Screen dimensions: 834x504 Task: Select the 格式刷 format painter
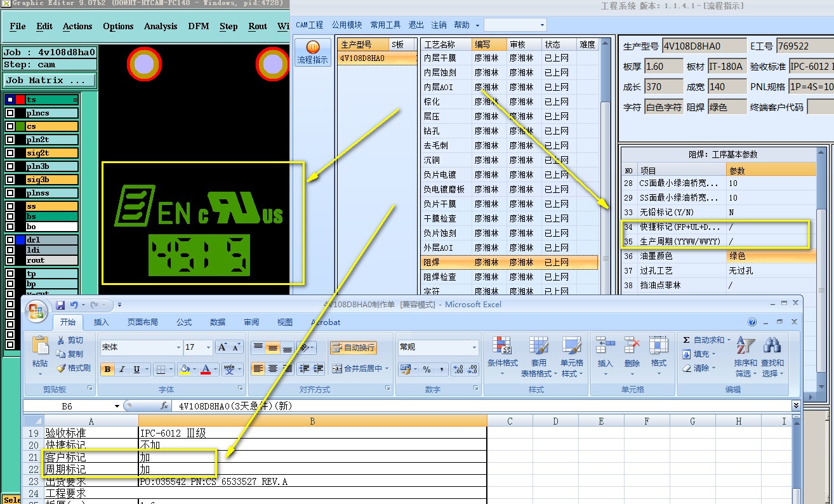coord(74,368)
